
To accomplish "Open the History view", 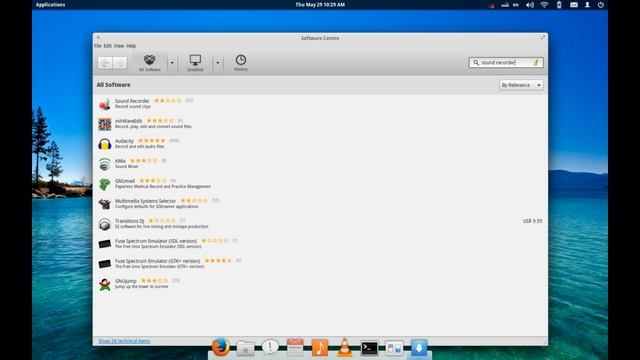I will click(x=241, y=63).
